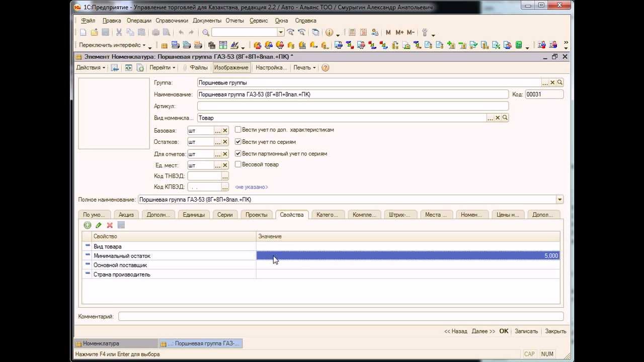Select the Страна производитель property row
The width and height of the screenshot is (644, 362).
[x=321, y=275]
